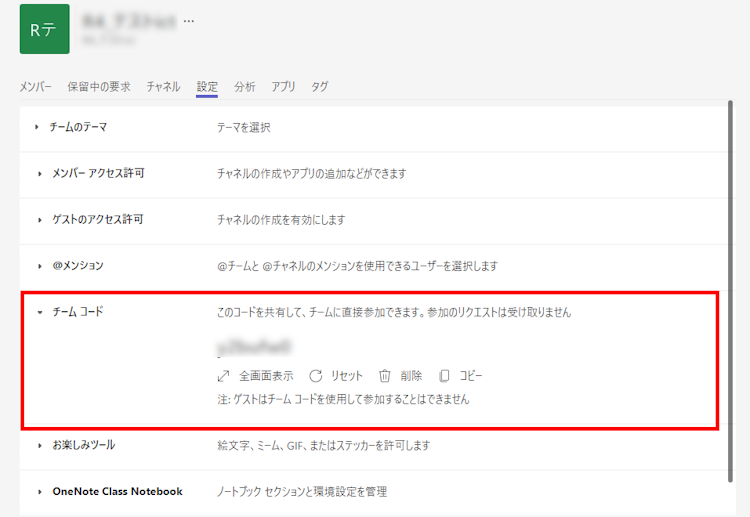Select the タグ tab
750x517 pixels.
(x=319, y=87)
